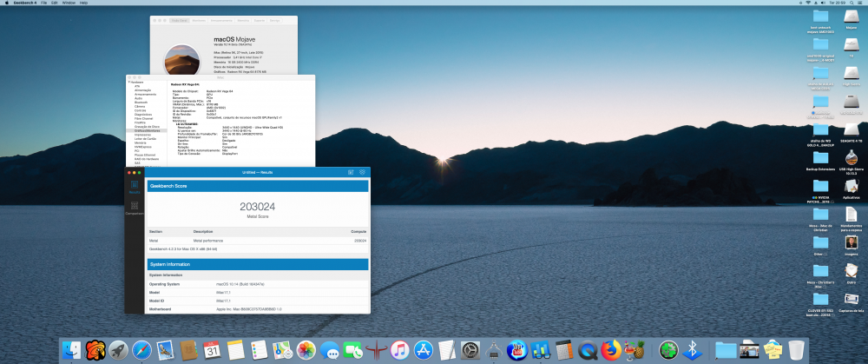The image size is (868, 364).
Task: Open Mail stamp icon in Dock
Action: point(165,350)
